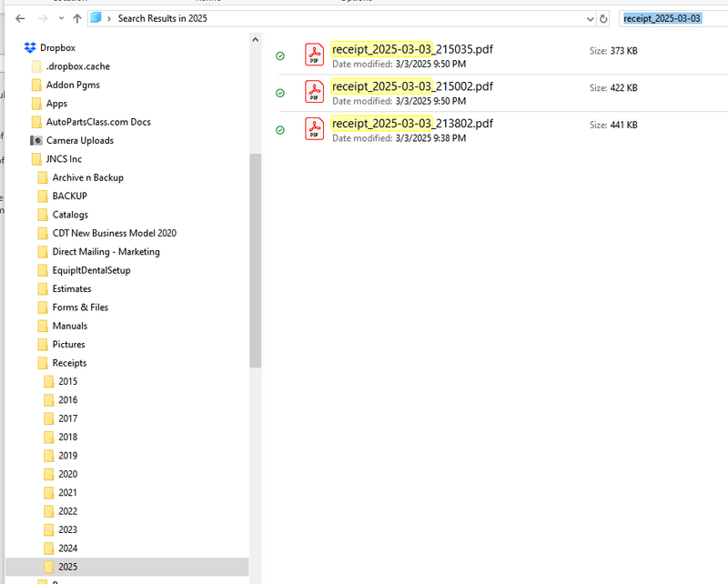
Task: Open the 2016 receipts folder
Action: (x=67, y=400)
